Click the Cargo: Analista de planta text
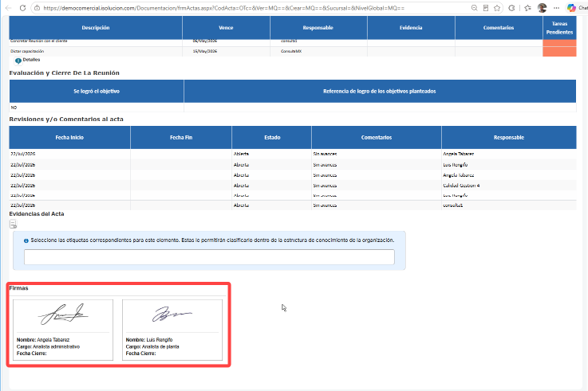This screenshot has height=391, width=588. (x=152, y=346)
